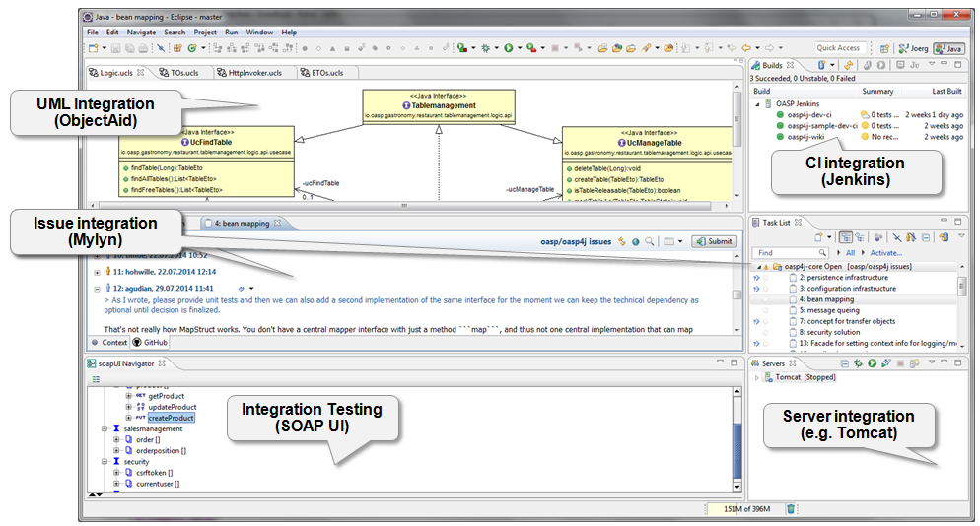Collapse the oasp4j-core Open query node
This screenshot has height=526, width=980.
click(759, 267)
